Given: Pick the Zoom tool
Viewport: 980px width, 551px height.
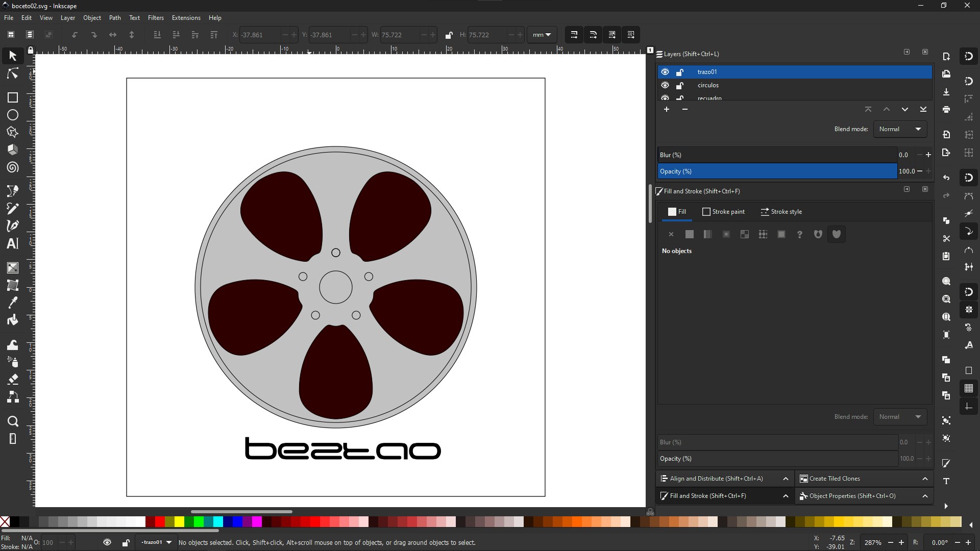Looking at the screenshot, I should (13, 421).
